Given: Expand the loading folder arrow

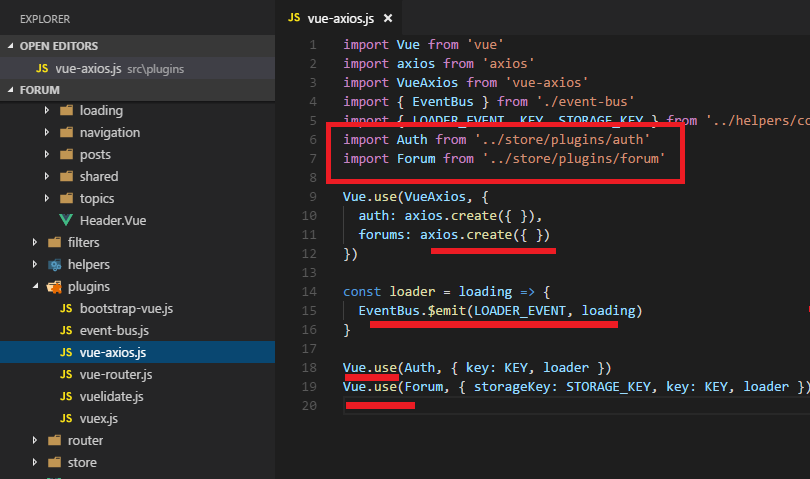Looking at the screenshot, I should [46, 110].
